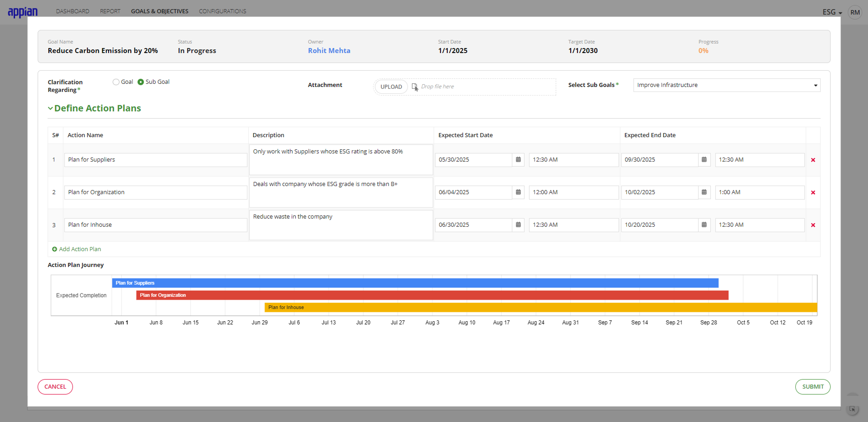Go to the Goals & Objectives tab
Viewport: 868px width, 422px height.
point(160,11)
